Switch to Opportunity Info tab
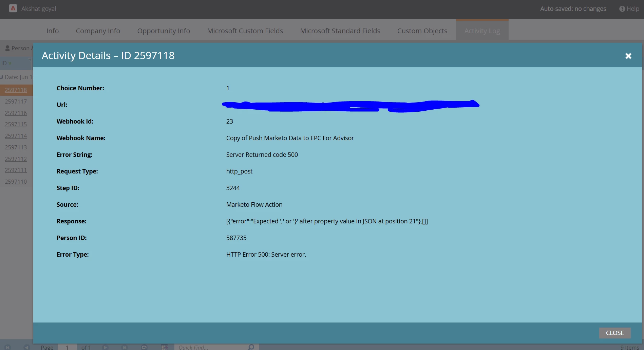Image resolution: width=644 pixels, height=350 pixels. (164, 31)
